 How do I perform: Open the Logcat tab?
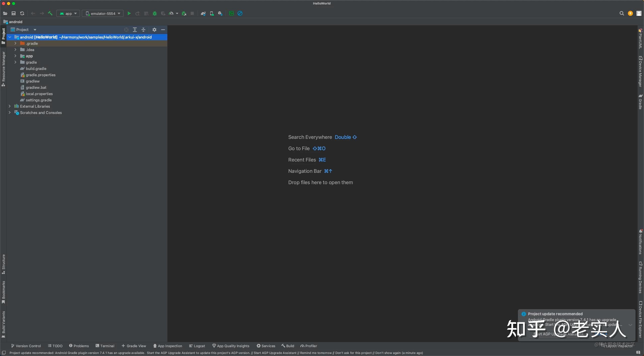tap(197, 346)
